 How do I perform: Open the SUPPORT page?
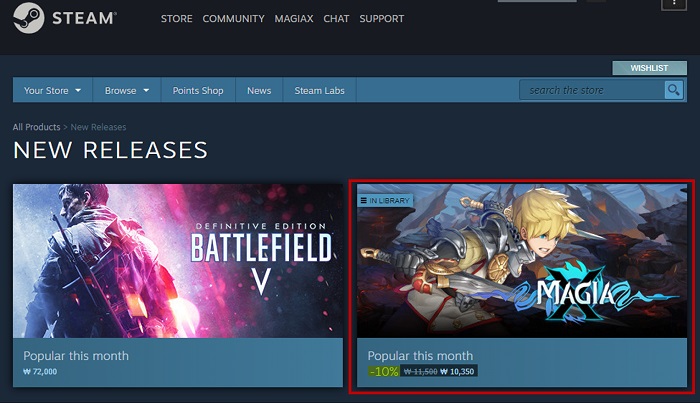click(382, 19)
